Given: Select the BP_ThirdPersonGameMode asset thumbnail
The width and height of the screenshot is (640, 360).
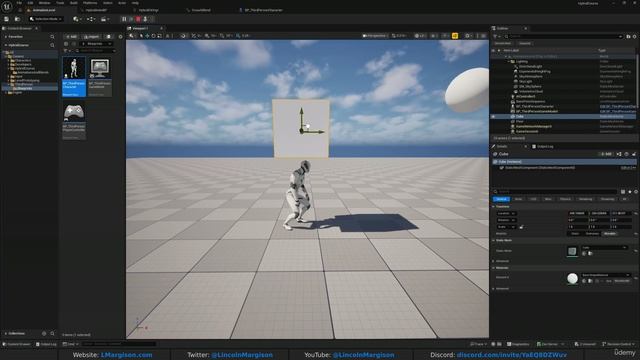Looking at the screenshot, I should click(100, 77).
